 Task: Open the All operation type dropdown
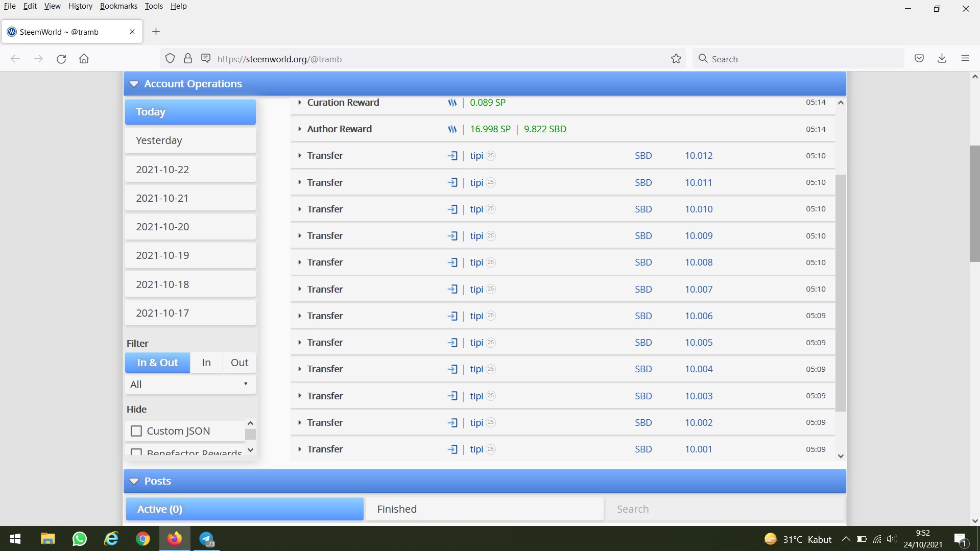point(190,385)
